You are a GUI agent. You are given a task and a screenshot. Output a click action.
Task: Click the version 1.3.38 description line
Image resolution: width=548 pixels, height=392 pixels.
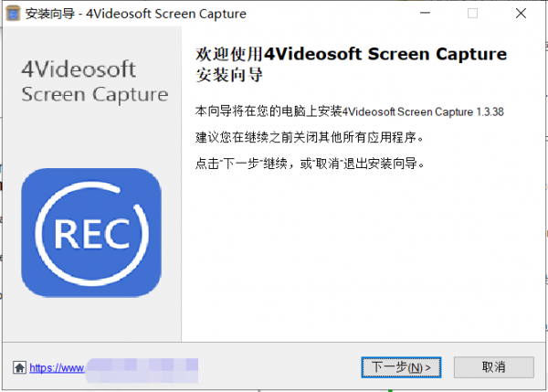(x=350, y=111)
